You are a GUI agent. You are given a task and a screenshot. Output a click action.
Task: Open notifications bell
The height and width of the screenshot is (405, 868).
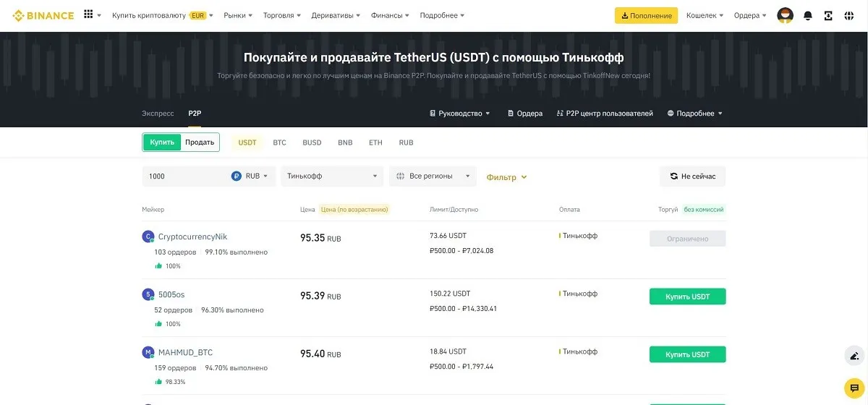808,15
